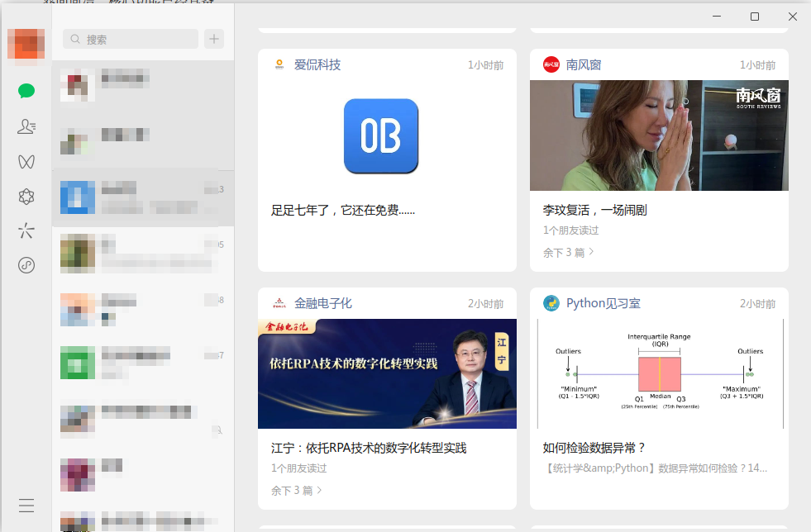This screenshot has height=532, width=811.
Task: Click the 1小时前 timestamp on 爱侃科技 card
Action: [485, 65]
